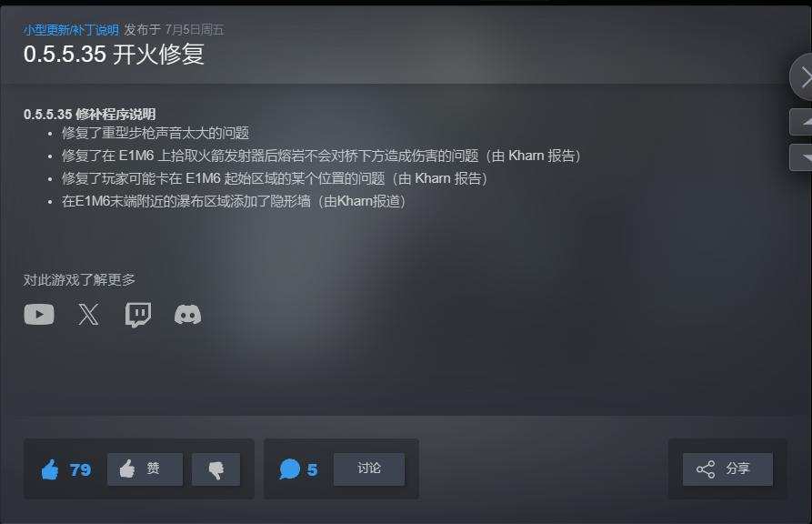812x524 pixels.
Task: Open the 讨论 discussion button
Action: coord(369,469)
